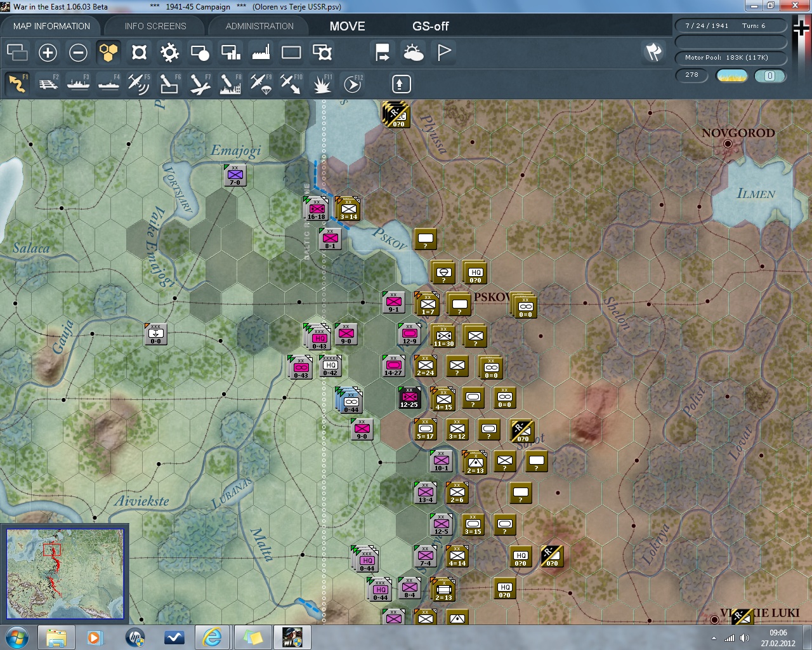
Task: Click the 278 counter field
Action: (692, 75)
